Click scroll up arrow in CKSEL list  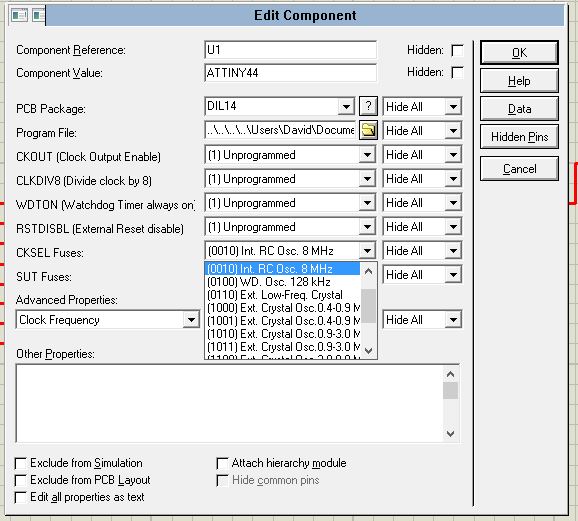point(368,272)
